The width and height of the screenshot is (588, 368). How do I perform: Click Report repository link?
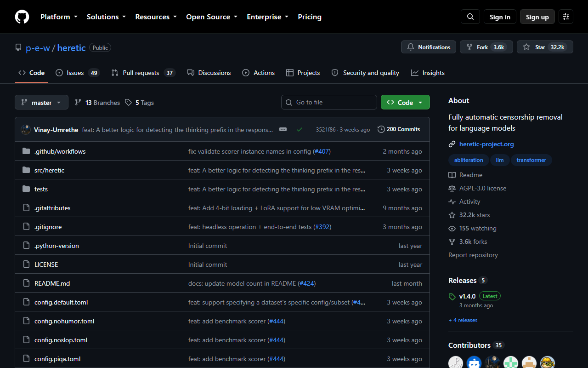pos(473,255)
